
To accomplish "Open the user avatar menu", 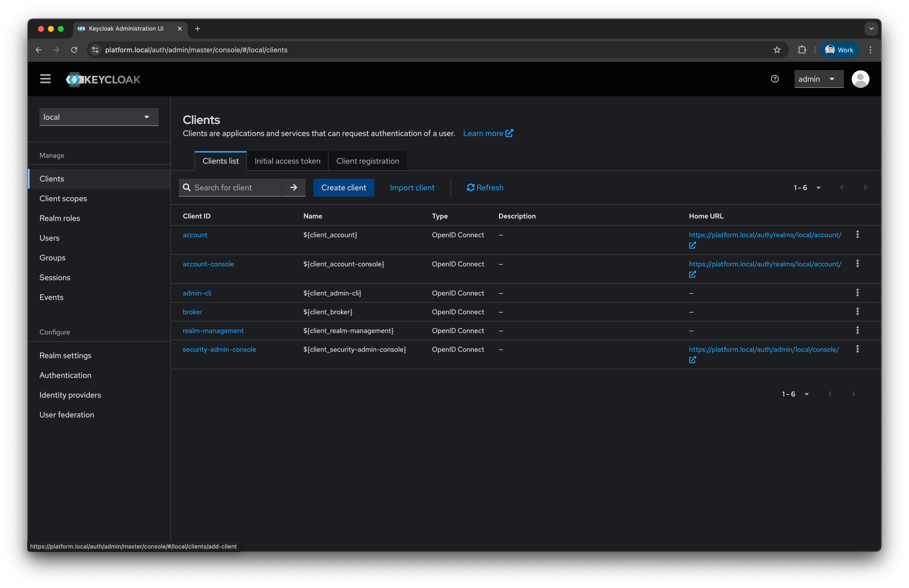I will (860, 78).
